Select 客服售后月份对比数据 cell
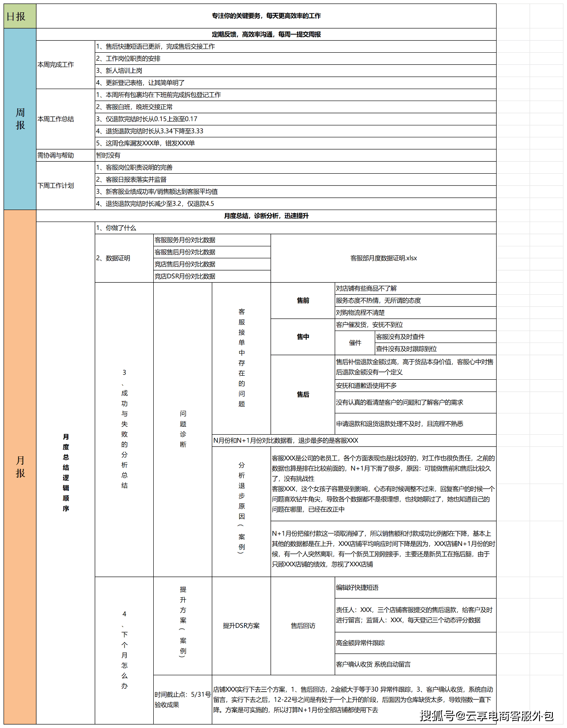Viewport: 567px width, 728px height. [212, 252]
